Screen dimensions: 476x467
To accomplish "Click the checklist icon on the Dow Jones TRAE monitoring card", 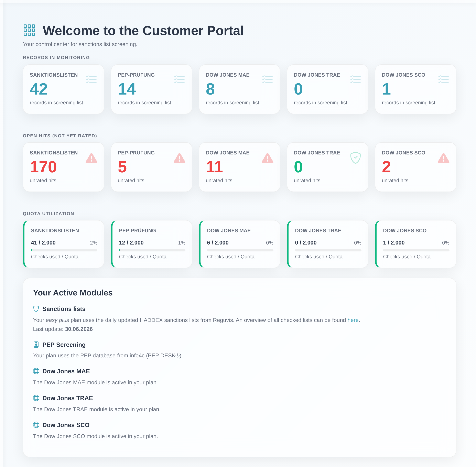I will point(356,79).
